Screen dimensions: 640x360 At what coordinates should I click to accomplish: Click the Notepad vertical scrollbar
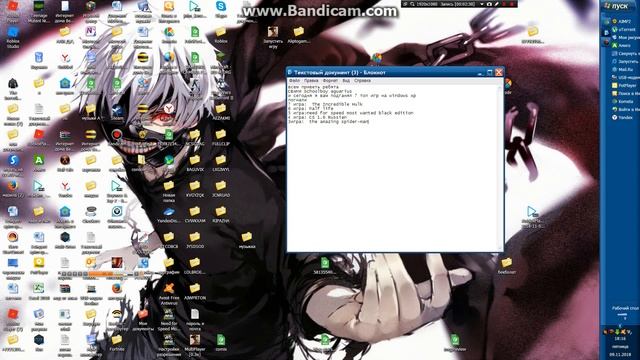click(500, 167)
